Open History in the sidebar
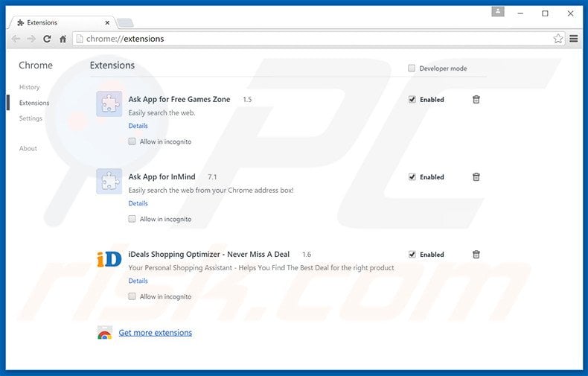This screenshot has height=376, width=588. pos(29,87)
